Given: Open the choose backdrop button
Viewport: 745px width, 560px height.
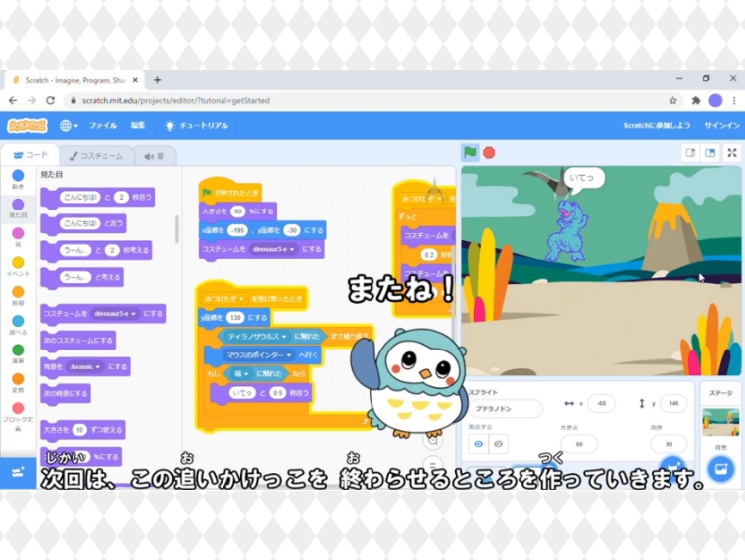Looking at the screenshot, I should (721, 469).
